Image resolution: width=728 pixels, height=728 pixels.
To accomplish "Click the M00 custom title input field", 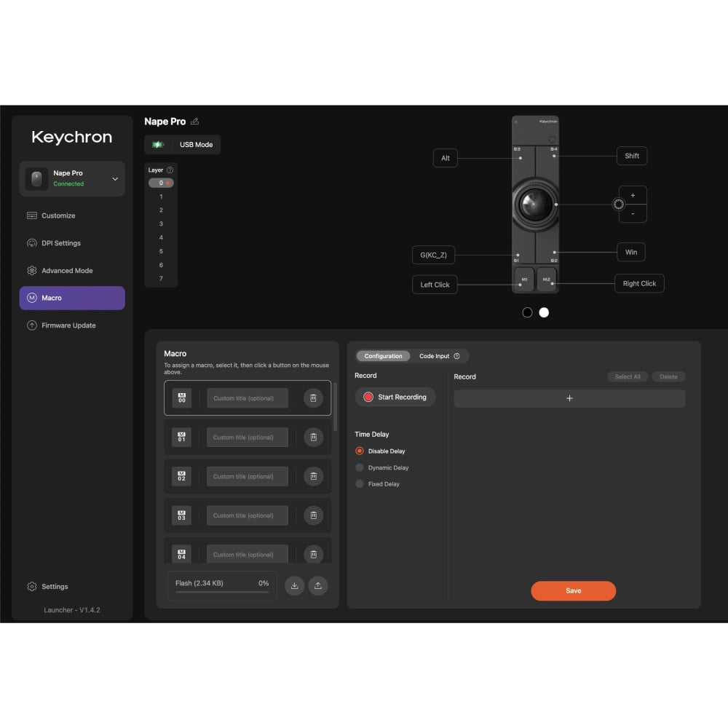I will click(x=248, y=398).
